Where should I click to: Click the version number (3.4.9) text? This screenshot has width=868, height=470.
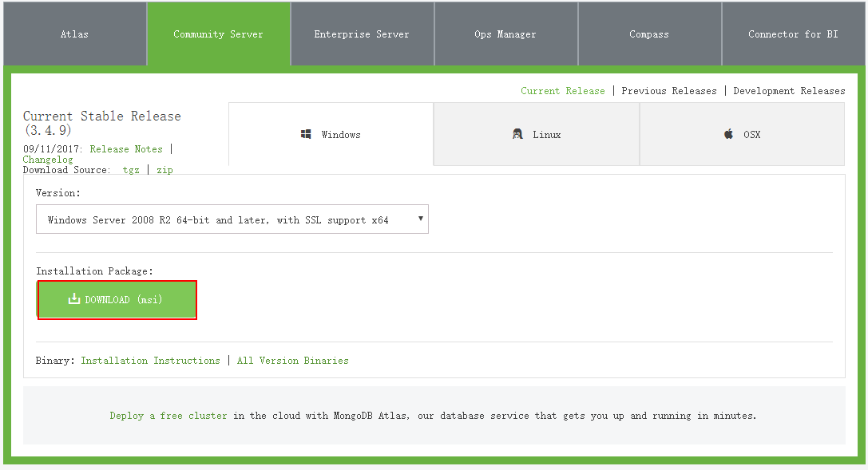point(48,131)
